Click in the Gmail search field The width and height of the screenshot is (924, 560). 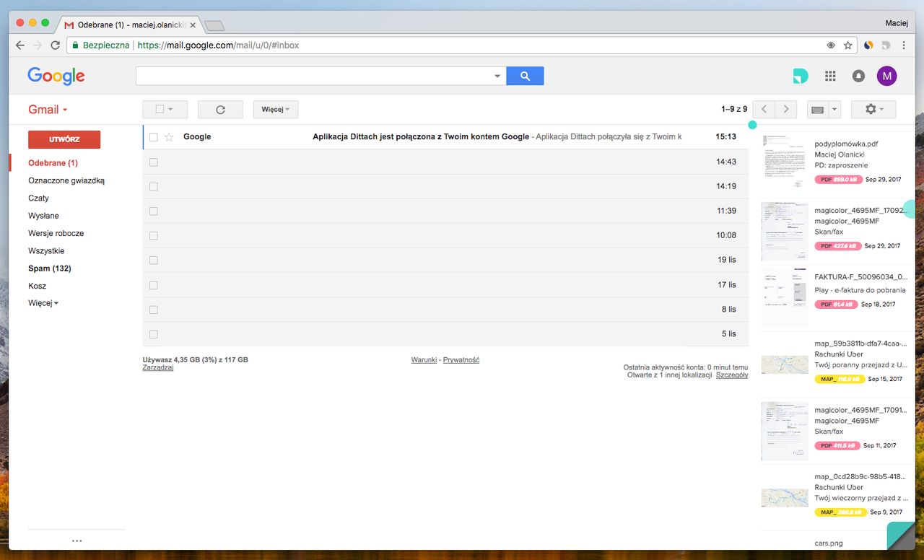(313, 76)
